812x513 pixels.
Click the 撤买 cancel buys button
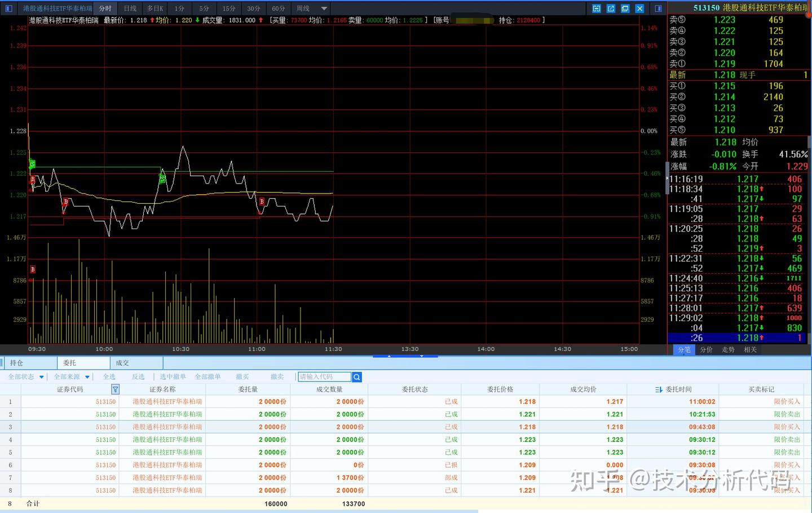pos(242,377)
